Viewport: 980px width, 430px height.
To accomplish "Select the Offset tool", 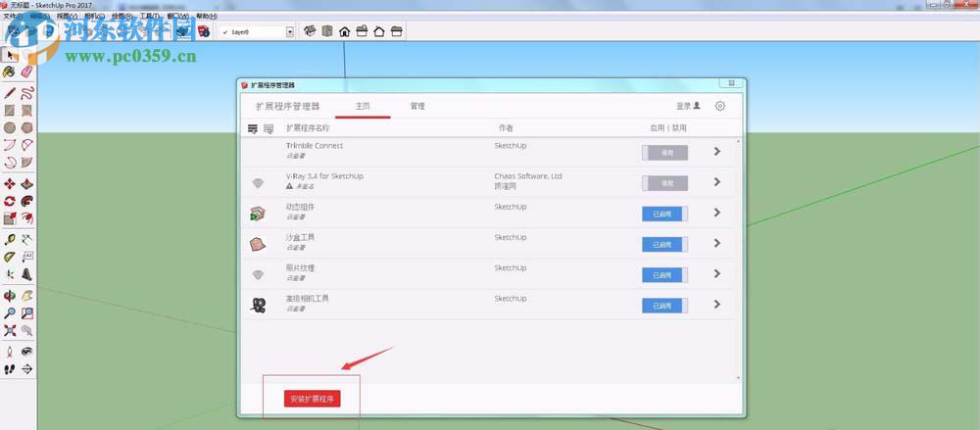I will (x=26, y=218).
